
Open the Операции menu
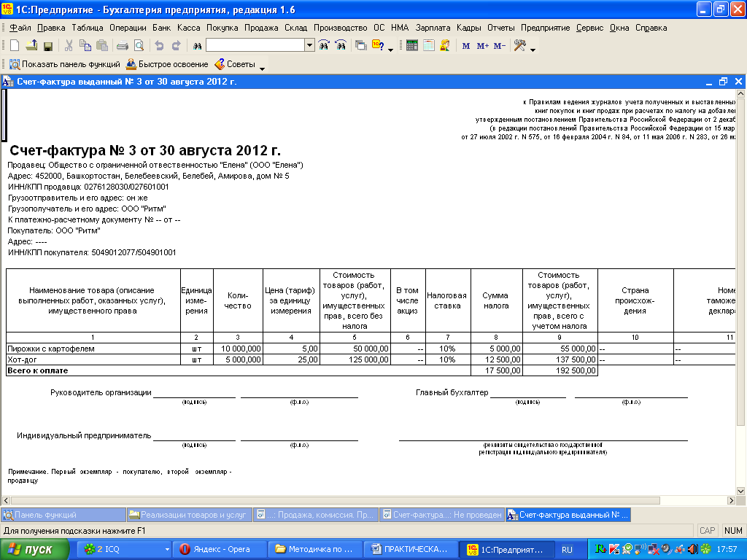tap(128, 28)
